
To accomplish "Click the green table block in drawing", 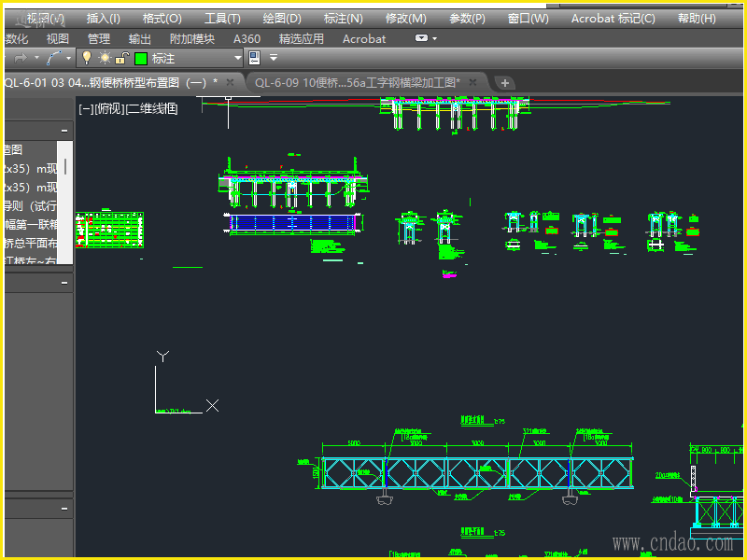I will 109,230.
